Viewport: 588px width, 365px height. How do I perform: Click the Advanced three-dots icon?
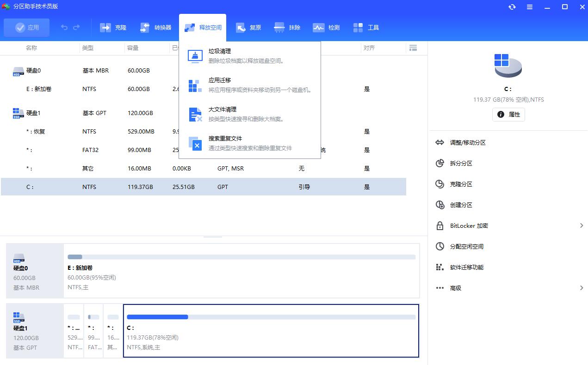440,288
